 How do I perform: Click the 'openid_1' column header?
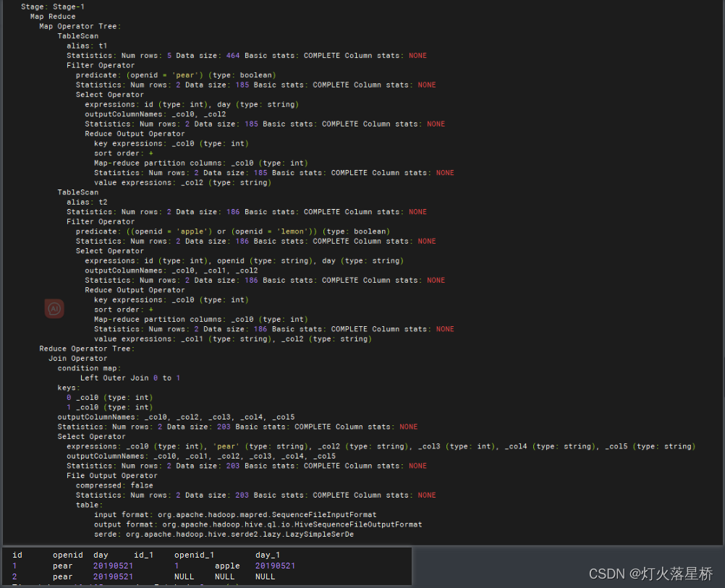[x=194, y=555]
